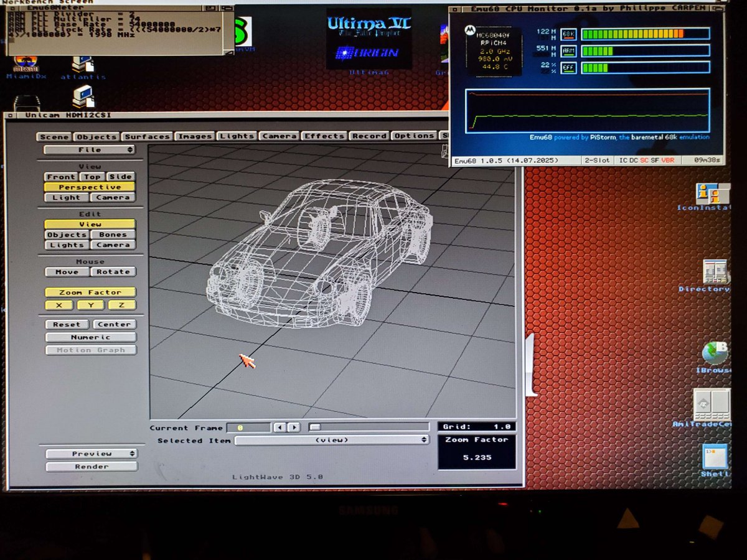Switch viewport to Front view
This screenshot has width=747, height=560.
[61, 177]
